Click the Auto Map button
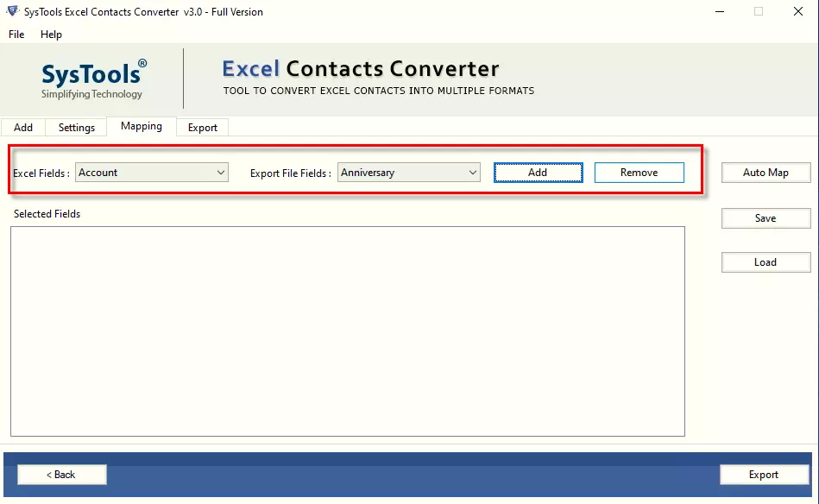Viewport: 819px width, 504px height. [x=765, y=173]
